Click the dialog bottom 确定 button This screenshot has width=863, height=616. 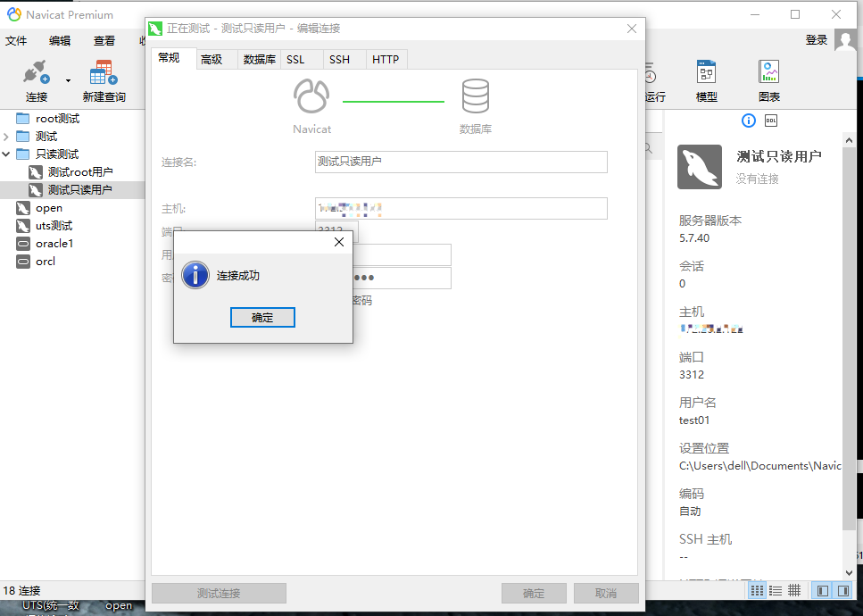point(534,594)
